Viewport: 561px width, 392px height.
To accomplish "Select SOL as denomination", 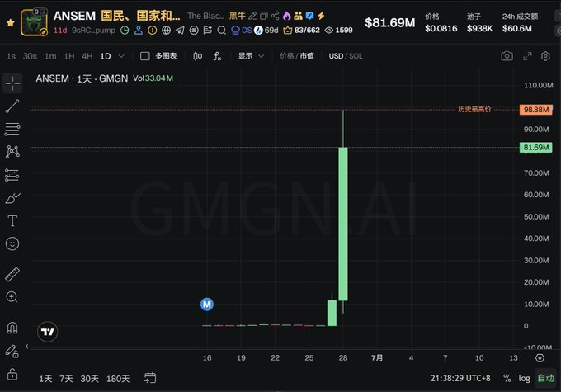I will point(356,56).
